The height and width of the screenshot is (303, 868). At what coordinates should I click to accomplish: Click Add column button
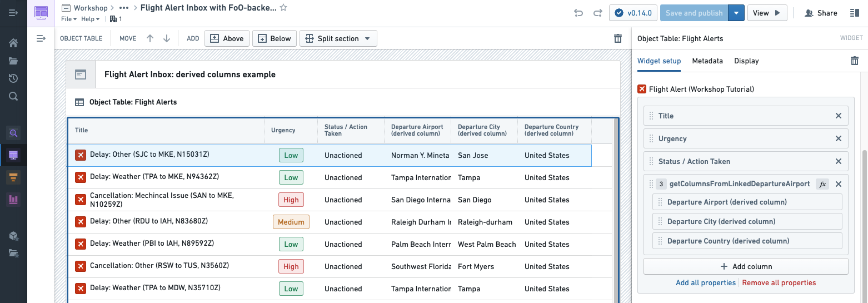point(746,266)
